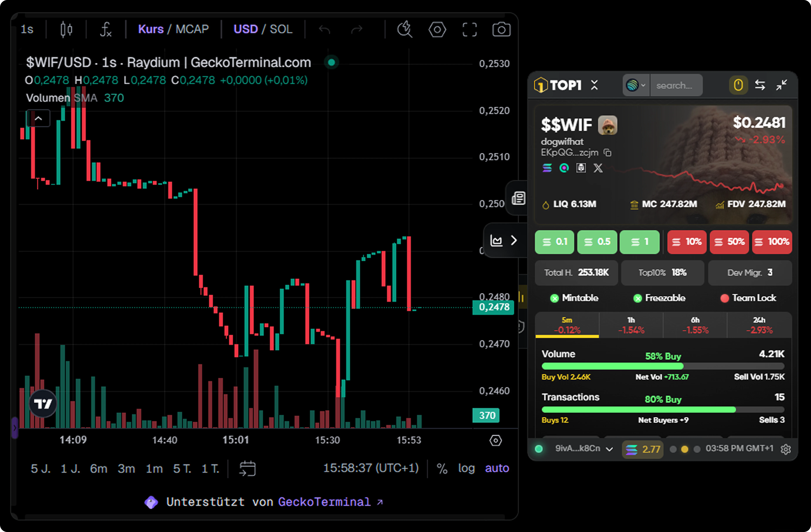Open the candlestick chart type selector
Viewport: 811px width, 532px height.
pyautogui.click(x=66, y=29)
